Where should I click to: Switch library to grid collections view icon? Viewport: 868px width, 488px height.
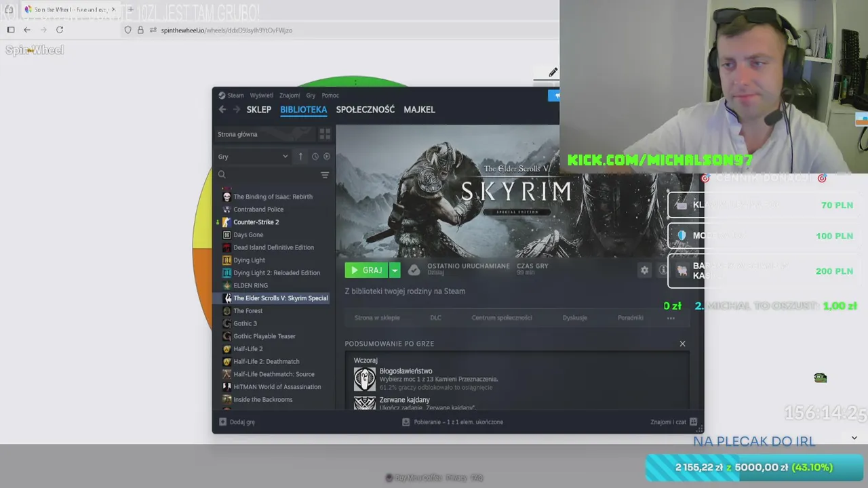pyautogui.click(x=325, y=134)
